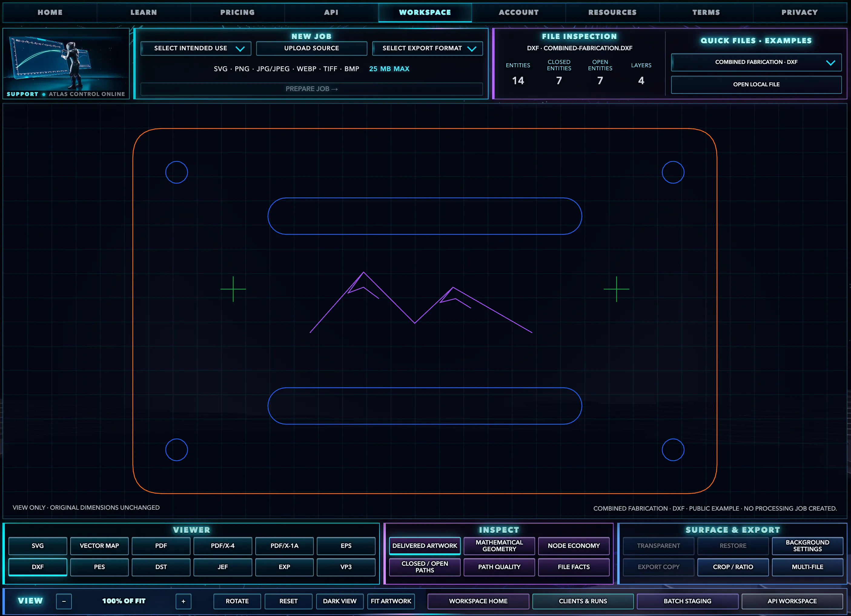Select EPS viewer format

click(346, 546)
